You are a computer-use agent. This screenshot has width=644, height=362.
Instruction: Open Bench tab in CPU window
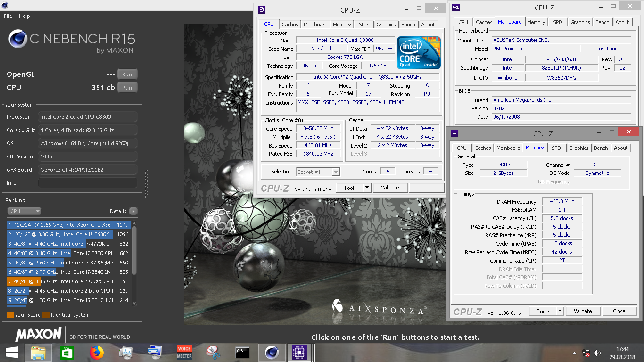point(408,25)
